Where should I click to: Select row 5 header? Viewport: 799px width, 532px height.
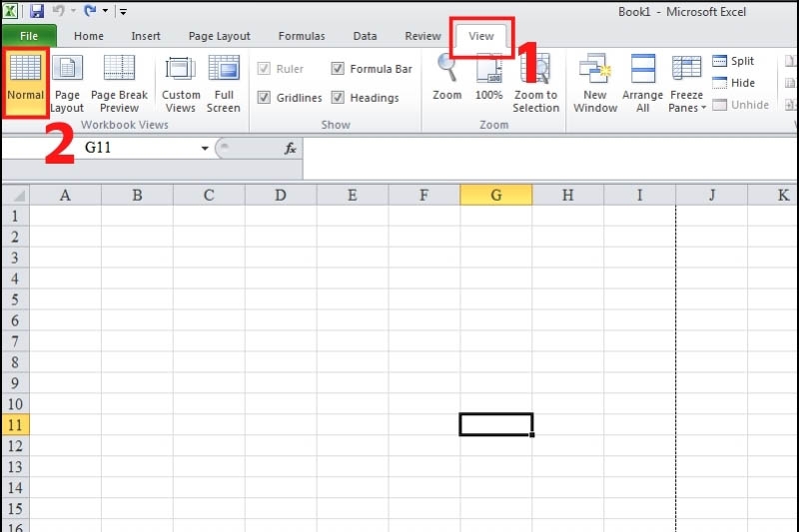pyautogui.click(x=15, y=299)
